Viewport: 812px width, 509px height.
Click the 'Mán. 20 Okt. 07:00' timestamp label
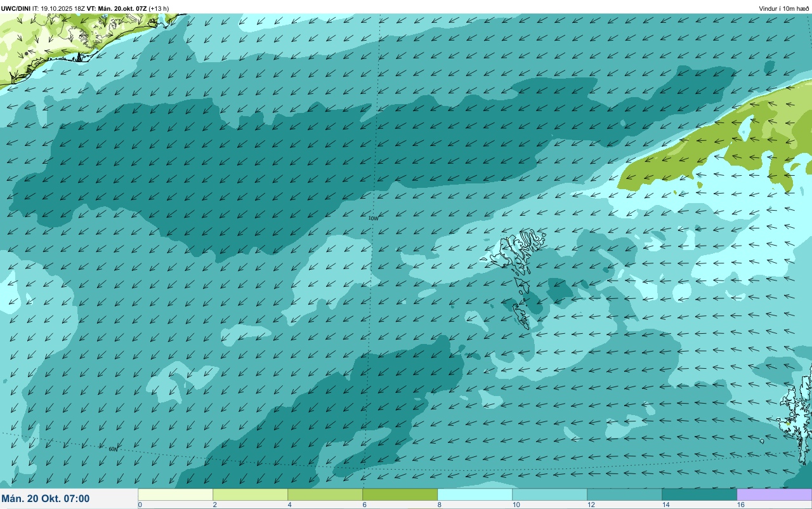[46, 499]
